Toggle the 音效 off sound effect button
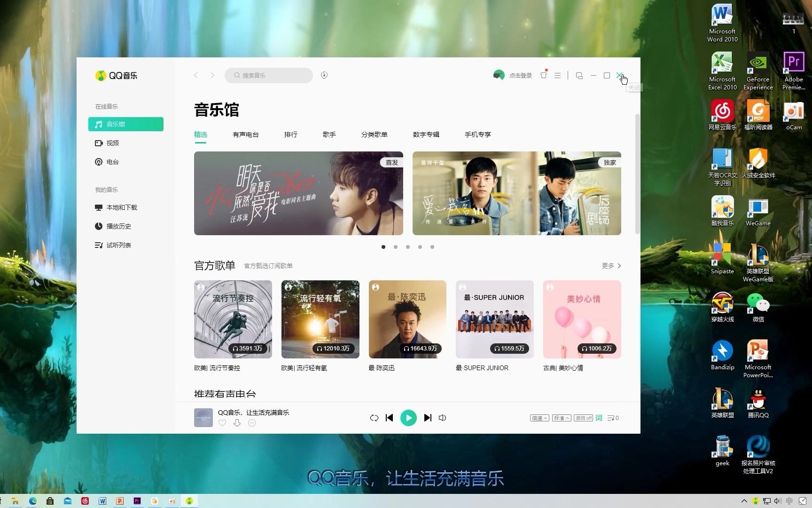The image size is (812, 508). (583, 418)
